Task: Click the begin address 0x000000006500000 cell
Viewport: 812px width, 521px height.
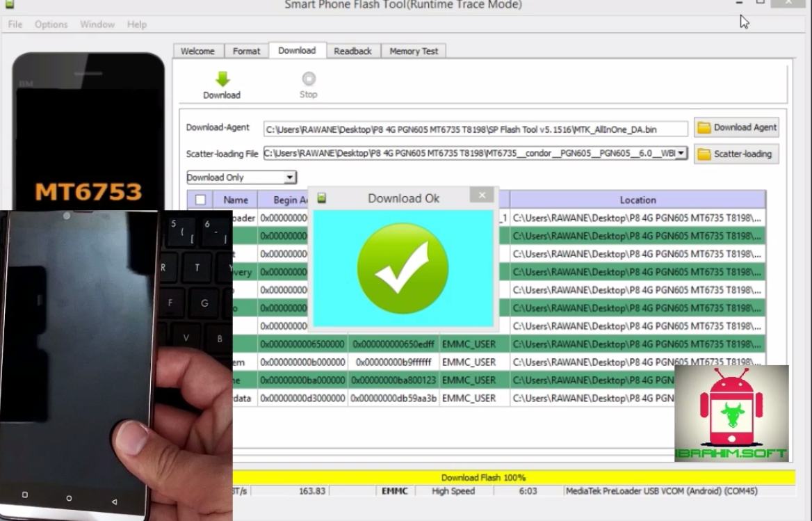Action: 302,344
